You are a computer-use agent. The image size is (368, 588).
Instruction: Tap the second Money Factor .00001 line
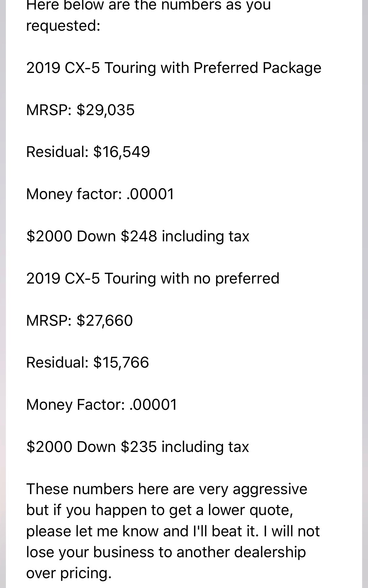tap(101, 405)
